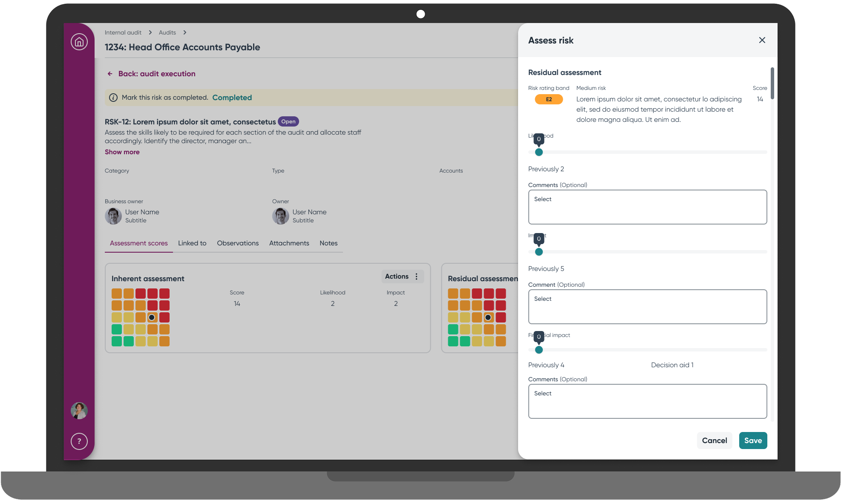Click the Cancel button
This screenshot has height=504, width=847.
point(714,441)
